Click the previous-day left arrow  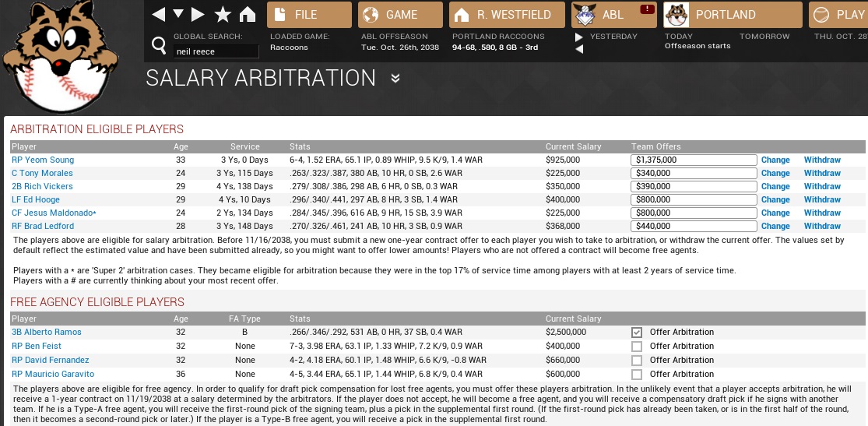click(579, 49)
